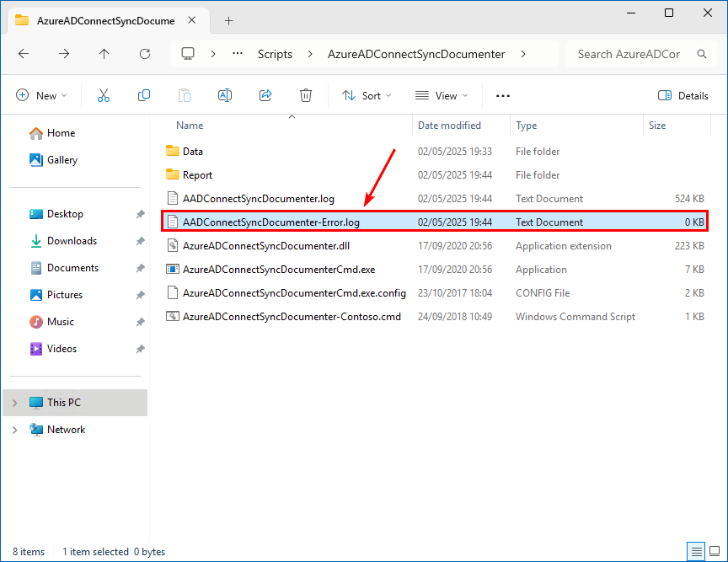Switch to large thumbnails view in status bar

(x=715, y=551)
